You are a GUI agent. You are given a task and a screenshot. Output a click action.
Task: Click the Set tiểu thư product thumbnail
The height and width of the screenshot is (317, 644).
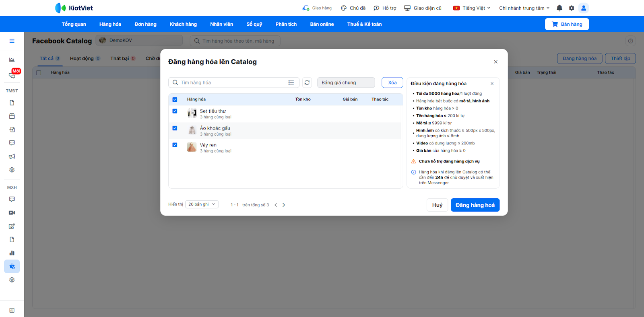192,113
